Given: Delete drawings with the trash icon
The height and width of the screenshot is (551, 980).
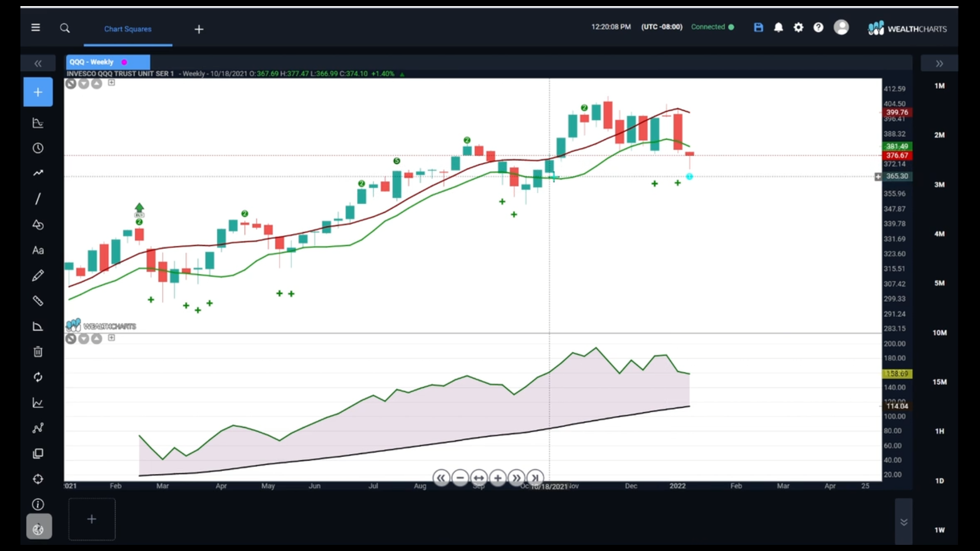Looking at the screenshot, I should click(38, 352).
